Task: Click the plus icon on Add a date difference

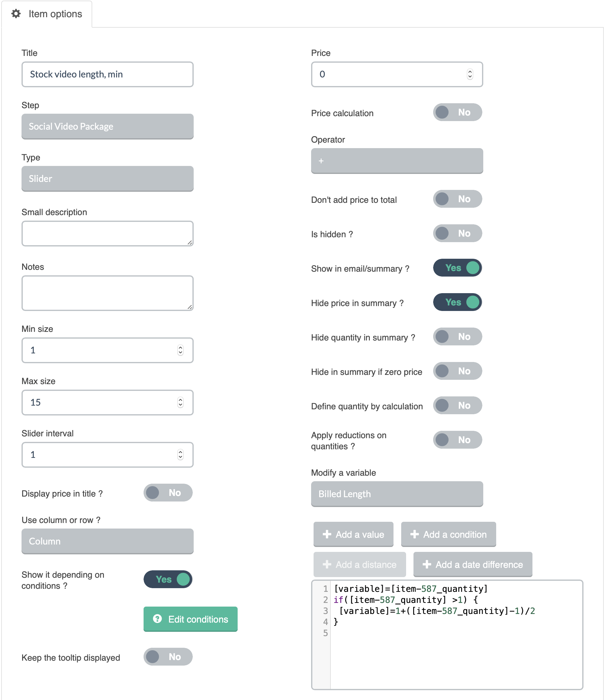Action: [x=427, y=564]
